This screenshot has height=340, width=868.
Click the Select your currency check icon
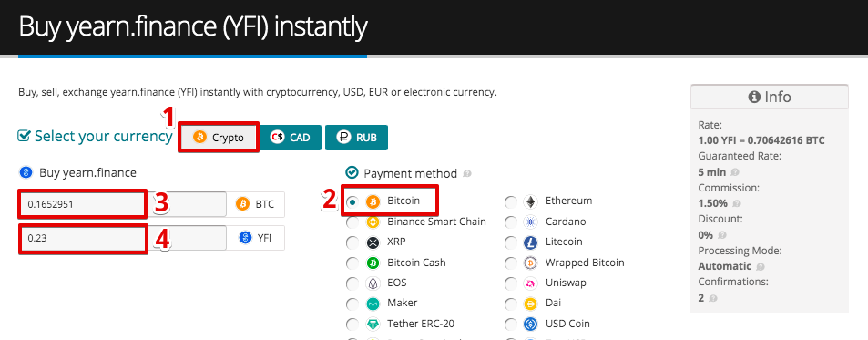(24, 136)
